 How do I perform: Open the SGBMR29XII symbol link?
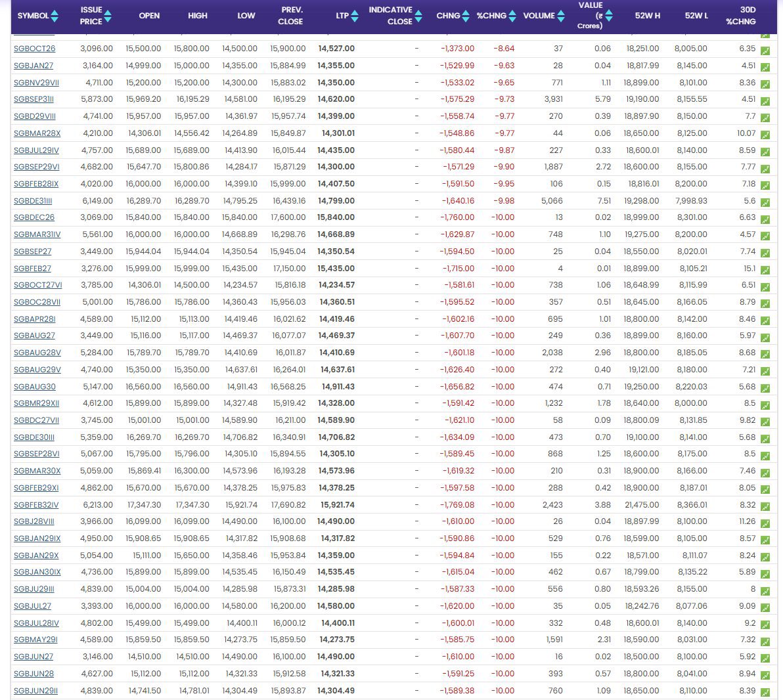click(36, 403)
